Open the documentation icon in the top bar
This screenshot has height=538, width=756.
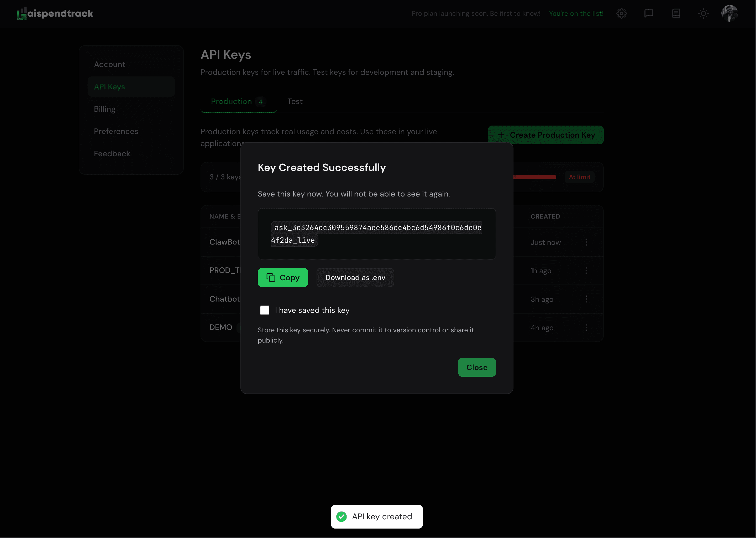point(676,13)
